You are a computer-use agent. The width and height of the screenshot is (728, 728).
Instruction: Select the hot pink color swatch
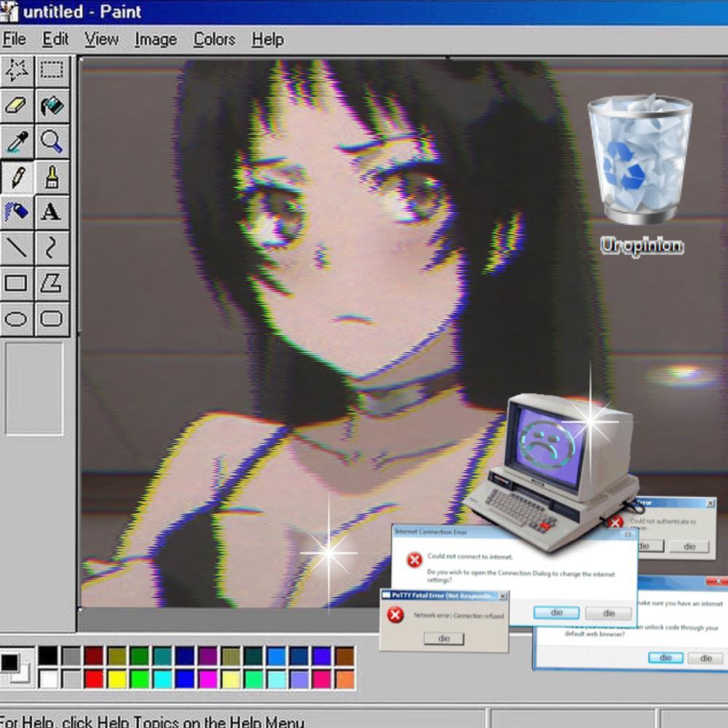[322, 679]
